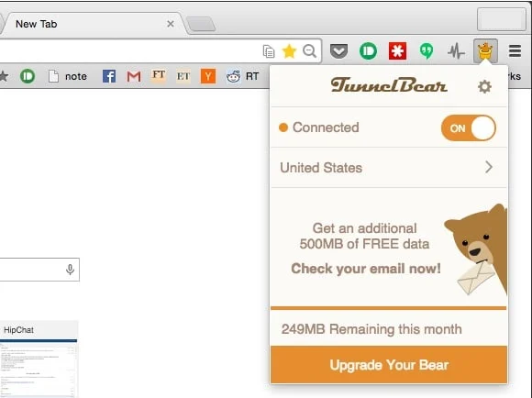Click the Upgrade Your Bear button
Image resolution: width=532 pixels, height=398 pixels.
(x=389, y=365)
